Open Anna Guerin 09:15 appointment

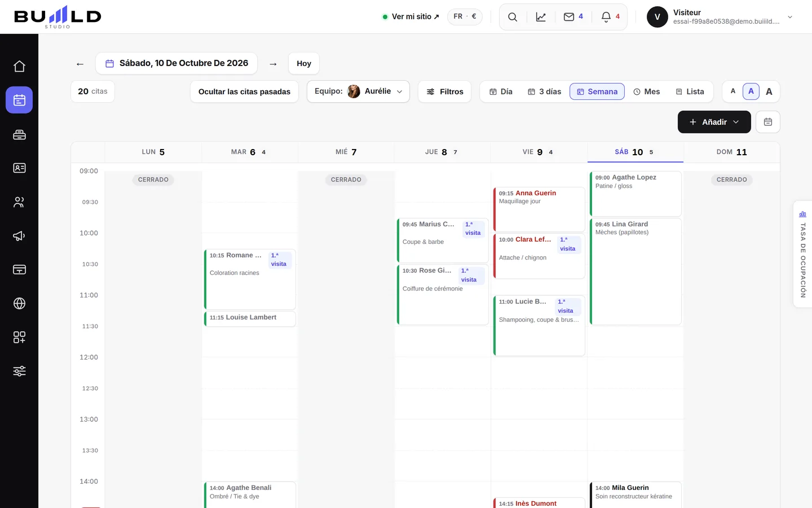coord(539,209)
